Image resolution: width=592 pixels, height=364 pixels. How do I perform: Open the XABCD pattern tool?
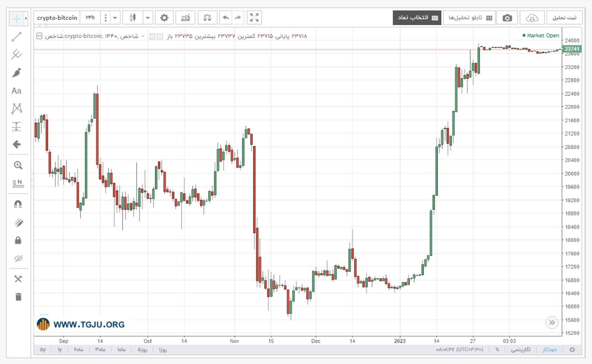click(17, 108)
